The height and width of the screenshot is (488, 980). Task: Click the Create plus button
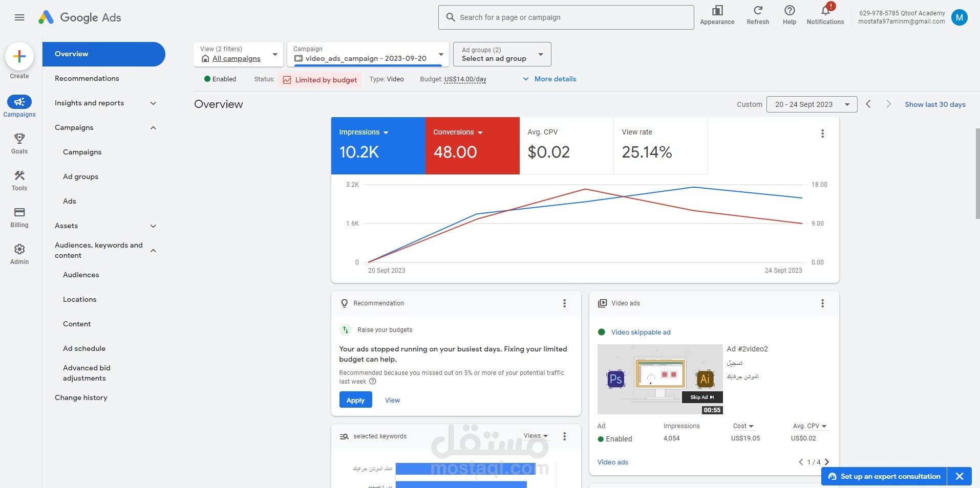19,56
